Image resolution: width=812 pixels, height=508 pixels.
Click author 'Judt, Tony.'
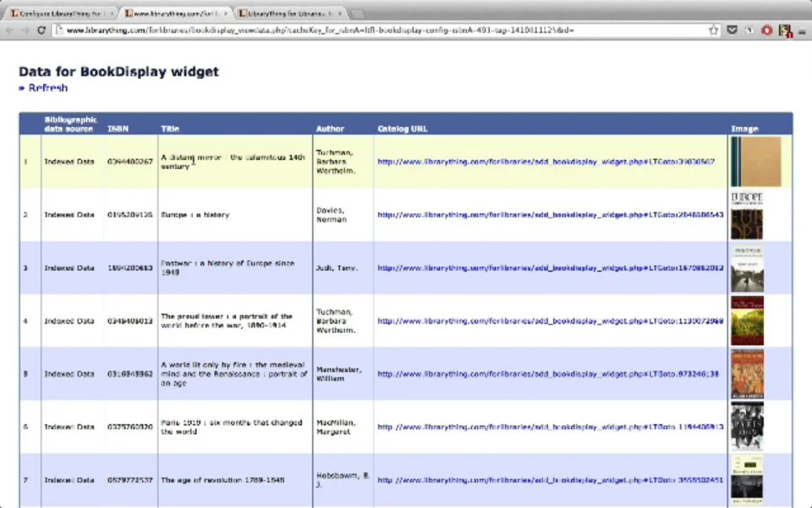tap(337, 268)
